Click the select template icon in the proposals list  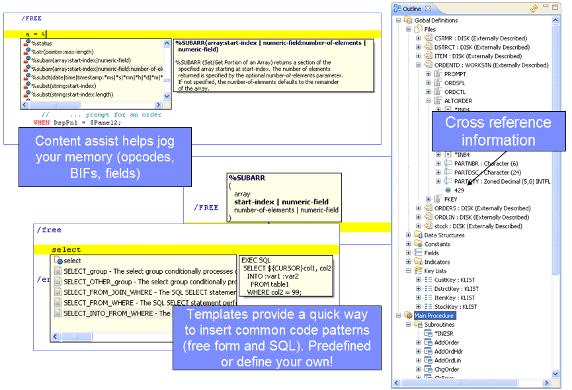click(x=59, y=260)
